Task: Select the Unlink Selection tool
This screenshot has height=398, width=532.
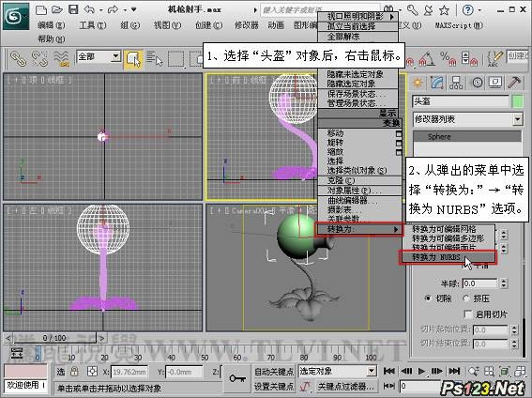Action: (39, 58)
